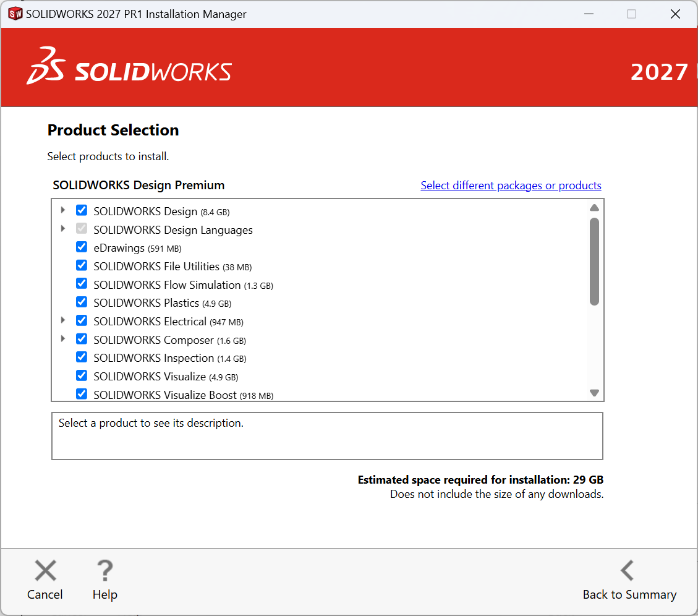Click the Estimated space required text
The height and width of the screenshot is (616, 698).
[481, 480]
